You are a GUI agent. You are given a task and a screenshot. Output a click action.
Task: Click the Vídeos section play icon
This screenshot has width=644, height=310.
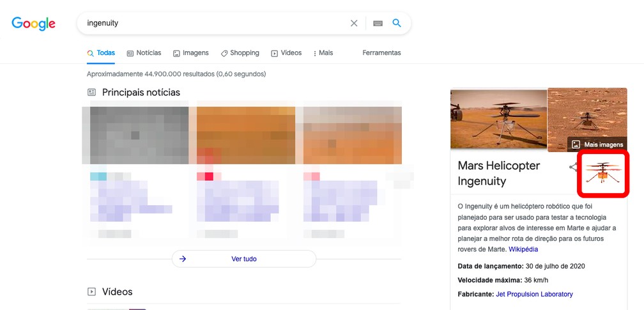(91, 292)
